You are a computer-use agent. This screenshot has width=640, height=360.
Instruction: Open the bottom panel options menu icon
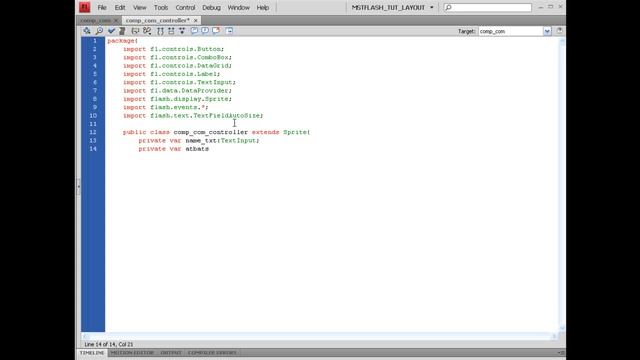[561, 353]
